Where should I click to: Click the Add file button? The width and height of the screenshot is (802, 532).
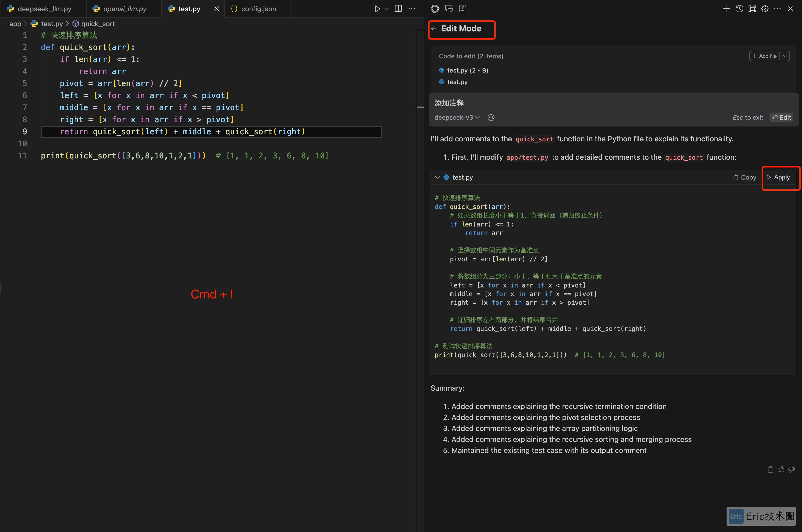tap(764, 56)
